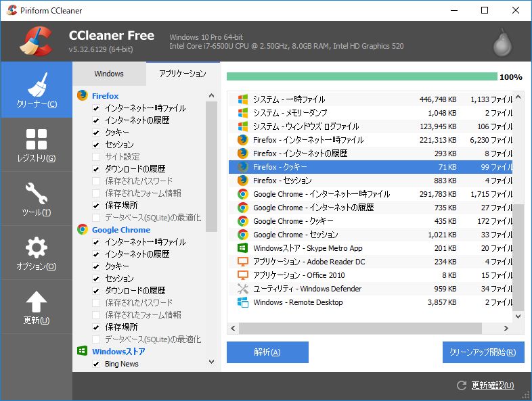Viewport: 532px width, 401px height.
Task: Open the レジストリ (Registry) sidebar section
Action: [37, 145]
